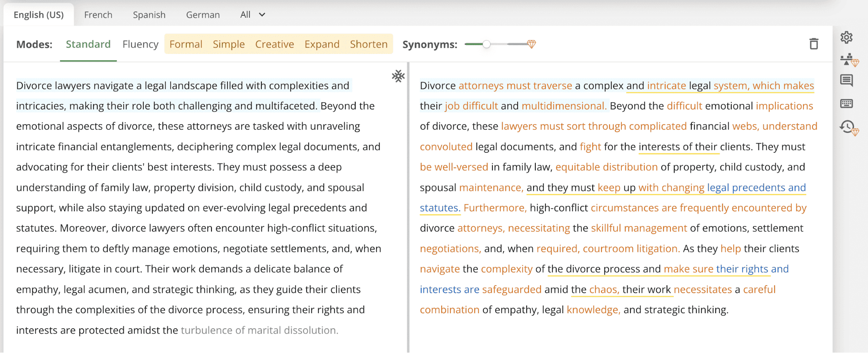Click the freeze words snowflake icon
The height and width of the screenshot is (353, 868).
click(398, 76)
